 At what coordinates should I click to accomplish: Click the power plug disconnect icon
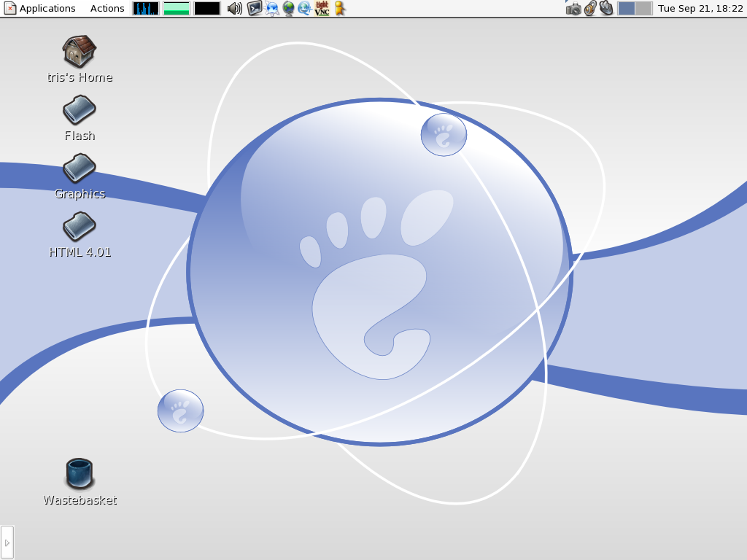pyautogui.click(x=606, y=8)
